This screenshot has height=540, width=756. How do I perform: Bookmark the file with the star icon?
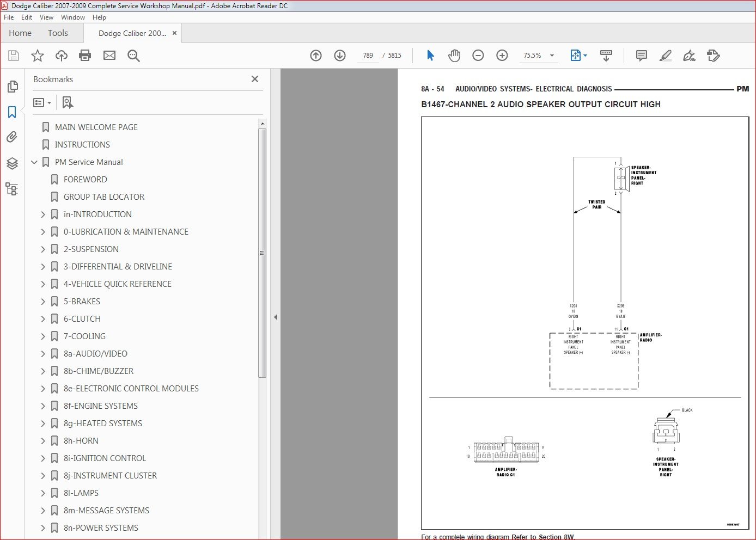38,56
